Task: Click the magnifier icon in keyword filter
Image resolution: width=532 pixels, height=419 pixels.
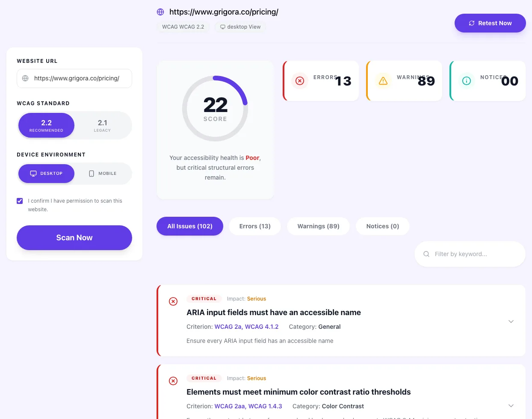Action: [x=426, y=254]
